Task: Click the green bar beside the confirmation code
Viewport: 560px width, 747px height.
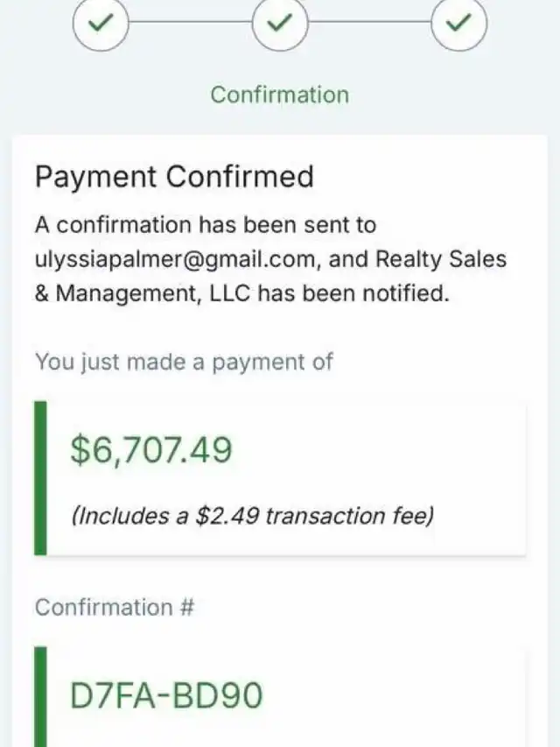Action: pos(40,696)
